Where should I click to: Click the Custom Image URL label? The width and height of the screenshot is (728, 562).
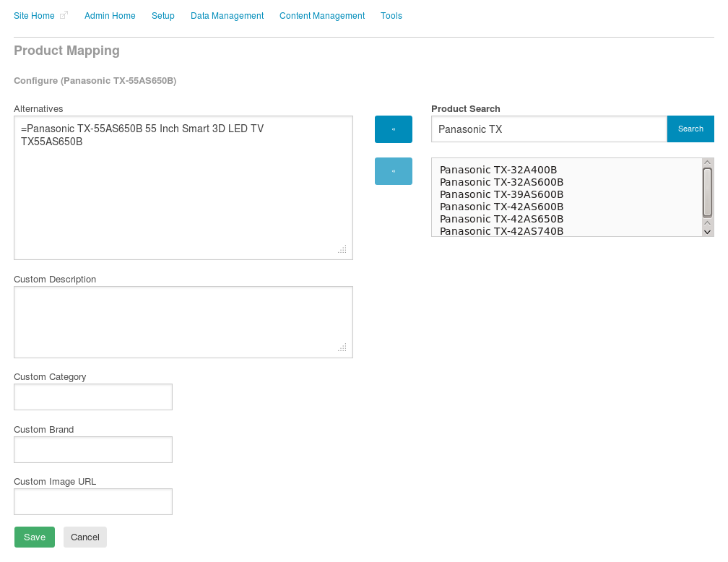(55, 482)
